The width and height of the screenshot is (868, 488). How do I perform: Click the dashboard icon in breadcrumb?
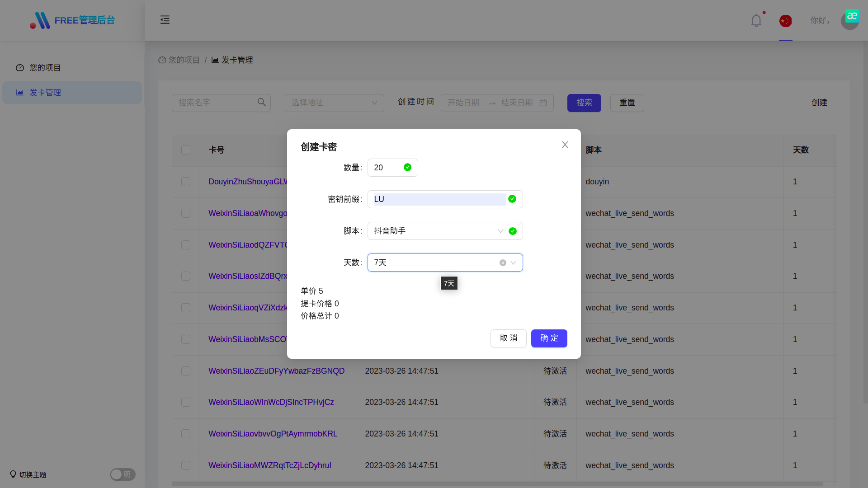point(162,60)
